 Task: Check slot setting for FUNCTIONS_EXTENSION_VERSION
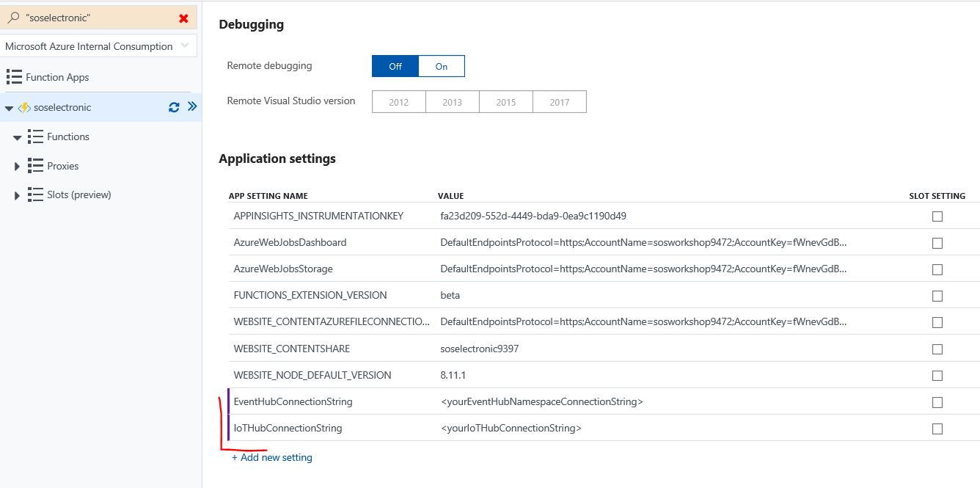(x=937, y=296)
